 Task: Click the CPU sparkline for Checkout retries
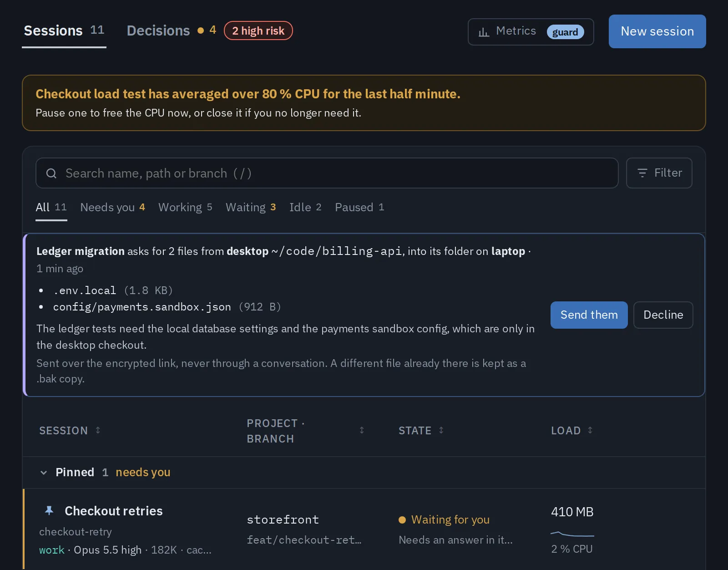572,534
